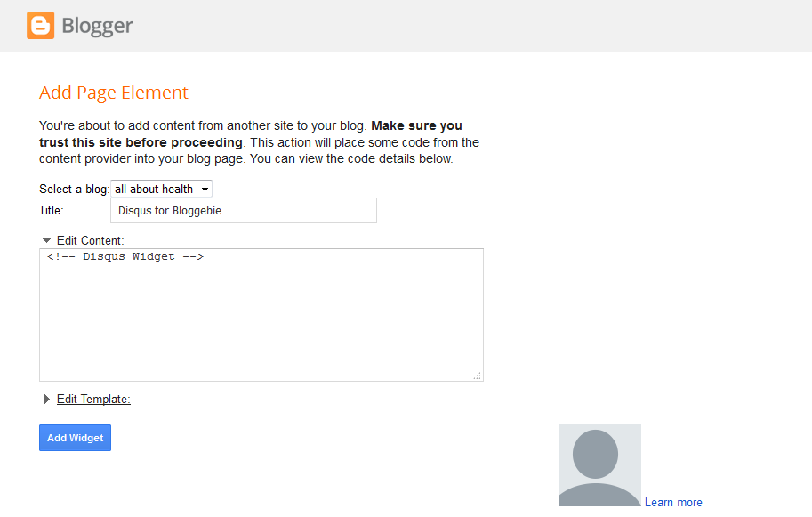
Task: Open the Learn more link
Action: coord(673,503)
